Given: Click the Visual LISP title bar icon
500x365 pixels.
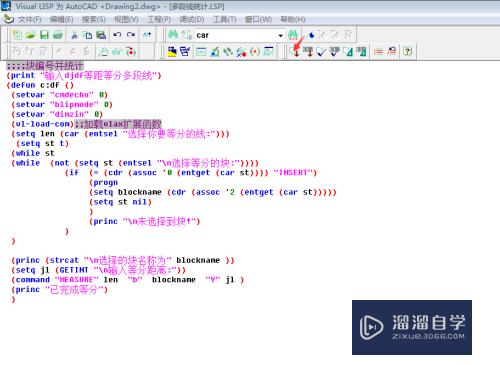Looking at the screenshot, I should (x=6, y=6).
